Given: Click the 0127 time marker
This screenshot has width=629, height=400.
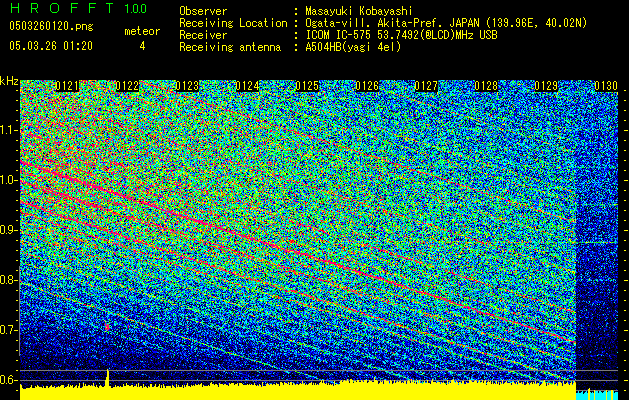Looking at the screenshot, I should 426,86.
